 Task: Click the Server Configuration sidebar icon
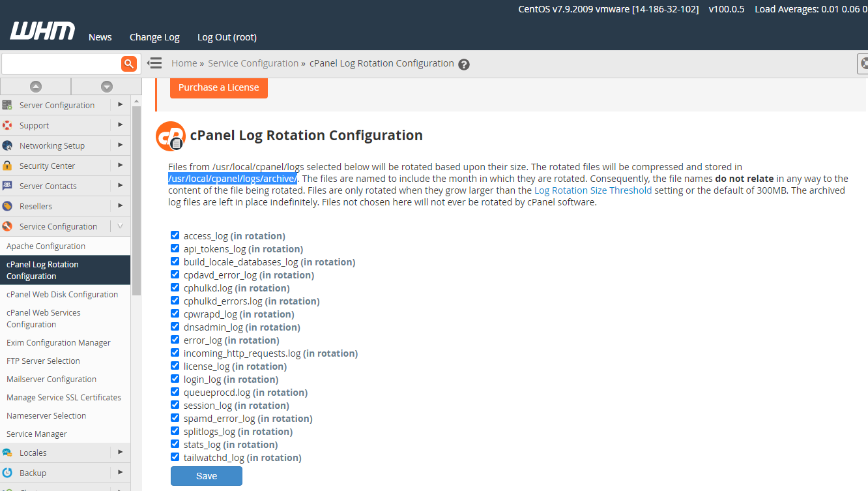[8, 105]
